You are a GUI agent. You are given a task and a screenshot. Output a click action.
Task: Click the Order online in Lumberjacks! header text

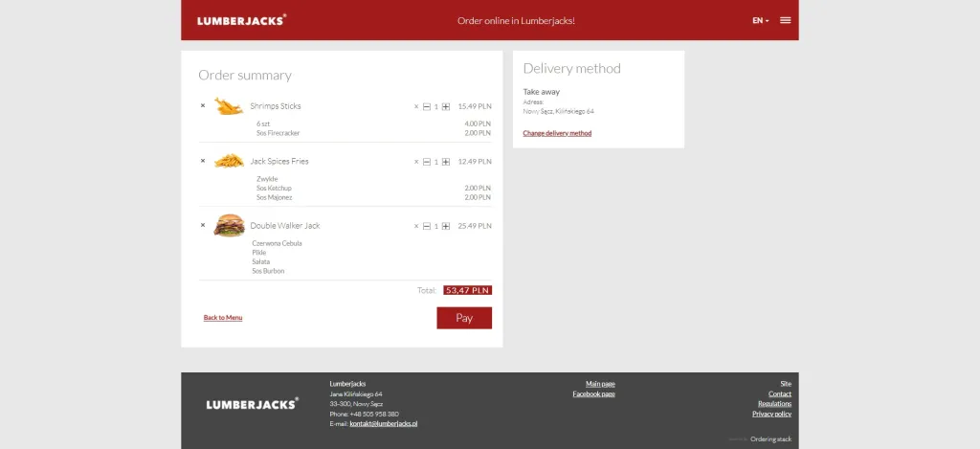coord(516,21)
